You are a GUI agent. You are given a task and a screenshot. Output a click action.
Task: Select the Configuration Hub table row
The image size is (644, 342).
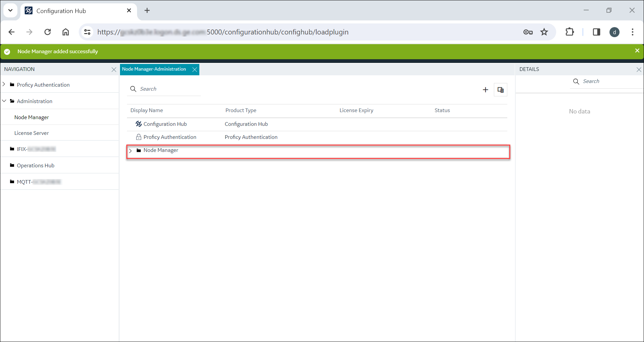pos(317,124)
